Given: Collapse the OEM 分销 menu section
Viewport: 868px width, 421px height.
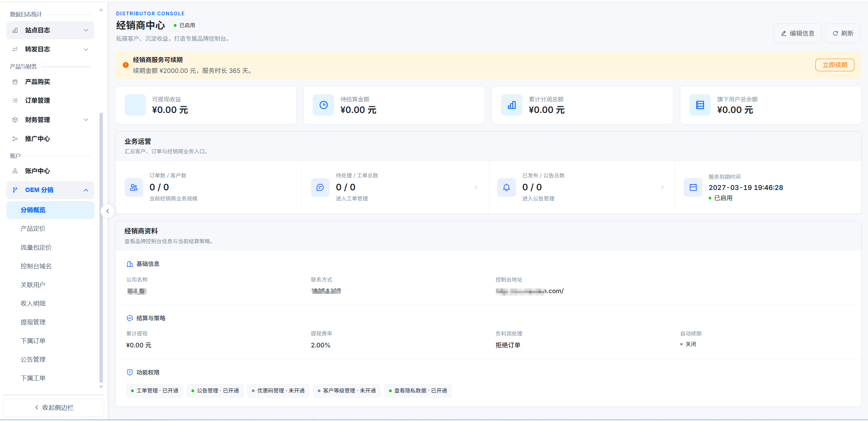Looking at the screenshot, I should [x=86, y=190].
